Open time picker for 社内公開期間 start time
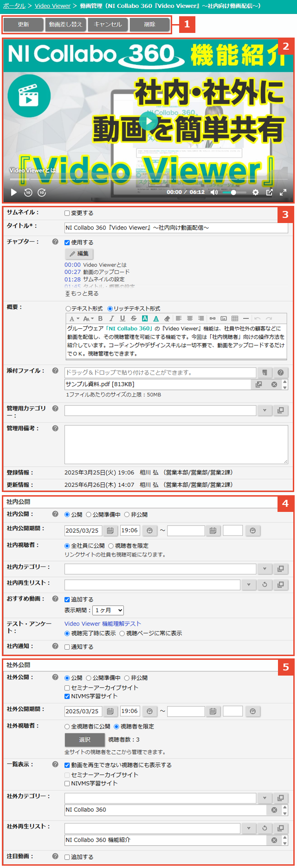297x868 pixels. tap(149, 530)
